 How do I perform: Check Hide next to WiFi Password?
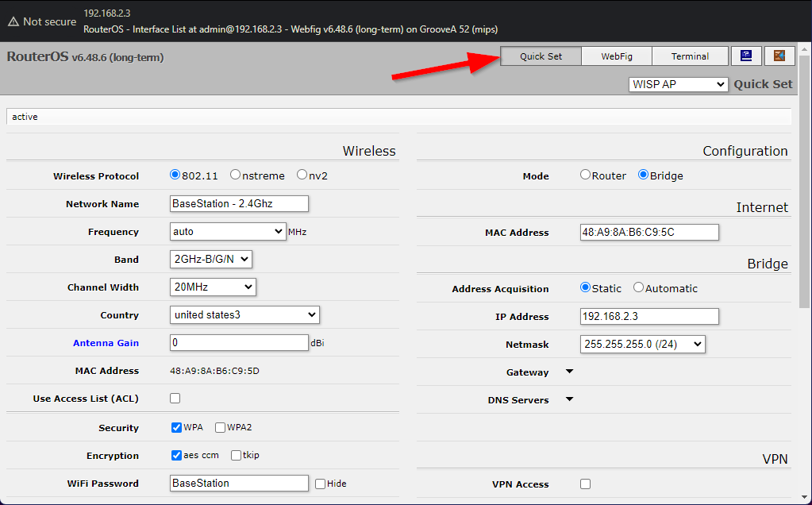(x=320, y=483)
